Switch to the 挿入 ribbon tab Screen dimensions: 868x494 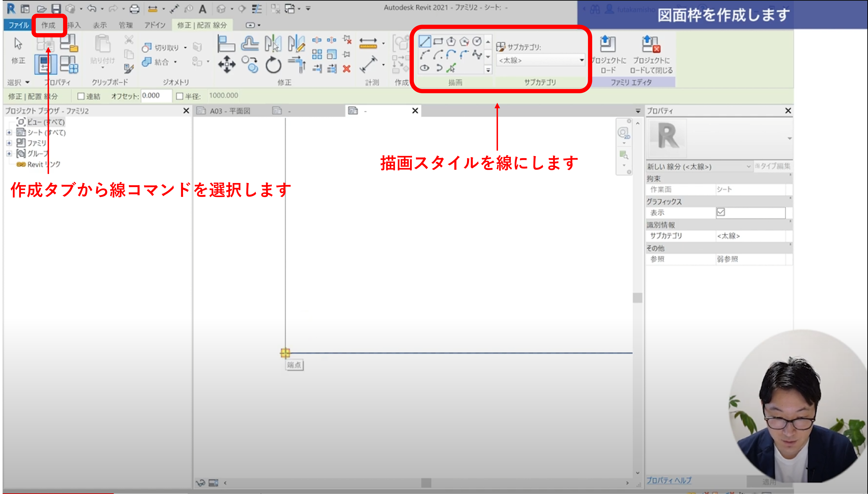coord(74,25)
